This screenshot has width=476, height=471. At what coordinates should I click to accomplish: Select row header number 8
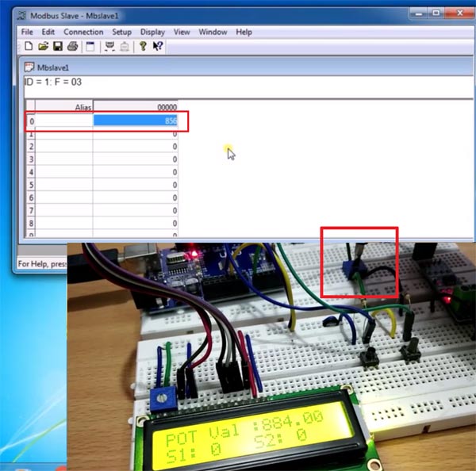[31, 223]
